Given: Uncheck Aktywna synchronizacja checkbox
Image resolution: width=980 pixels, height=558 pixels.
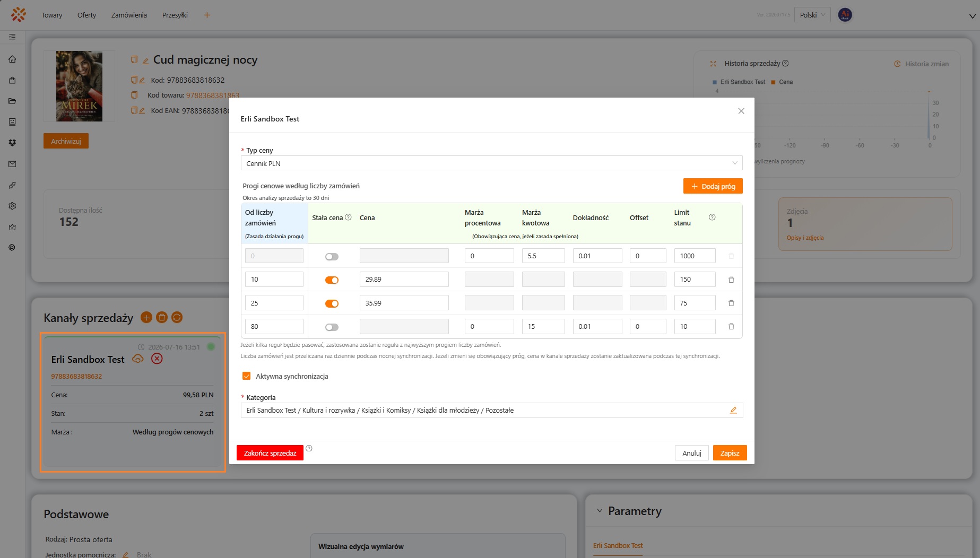Looking at the screenshot, I should [246, 376].
